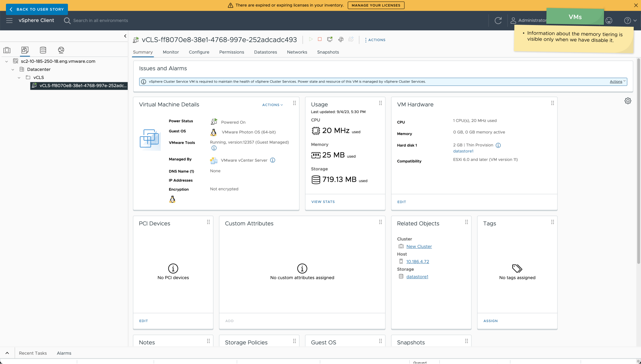Screen dimensions: 641x364
Task: Switch to the Snapshots tab
Action: point(328,52)
